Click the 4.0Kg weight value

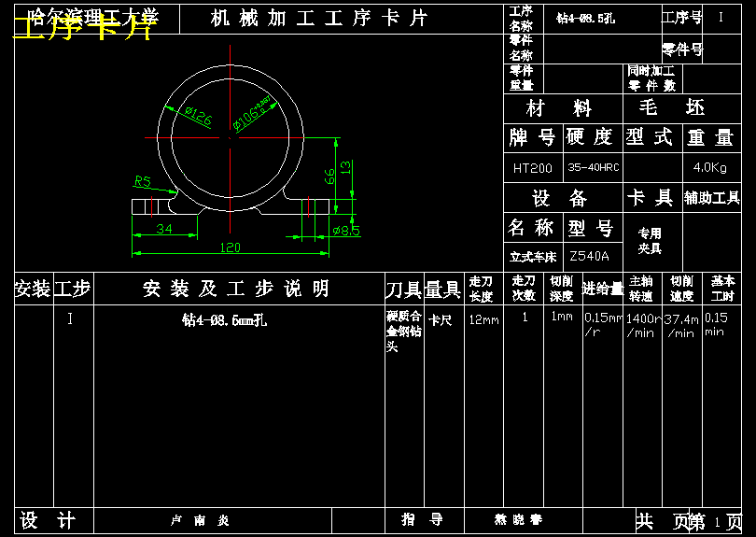coord(709,167)
